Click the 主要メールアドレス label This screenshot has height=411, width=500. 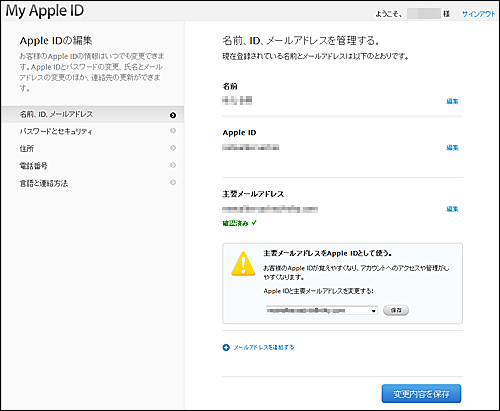point(253,194)
